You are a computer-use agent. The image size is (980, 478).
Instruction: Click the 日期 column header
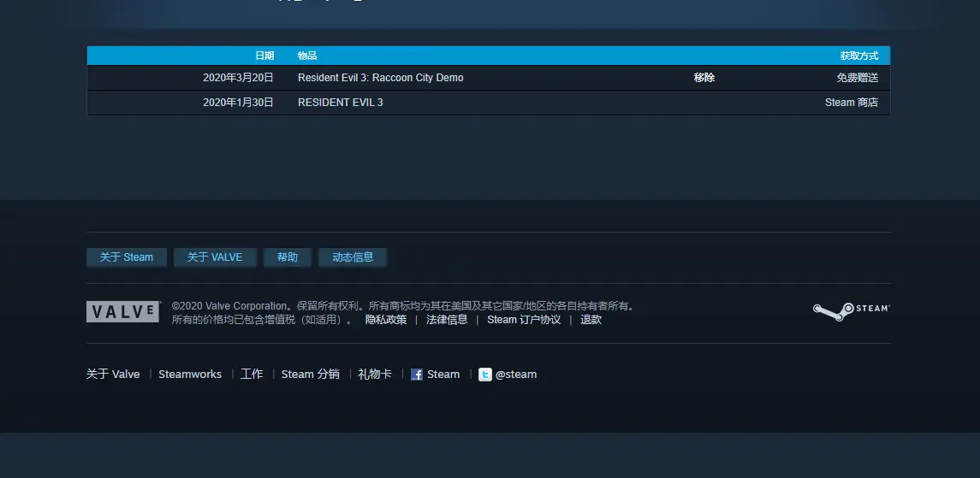(x=264, y=56)
